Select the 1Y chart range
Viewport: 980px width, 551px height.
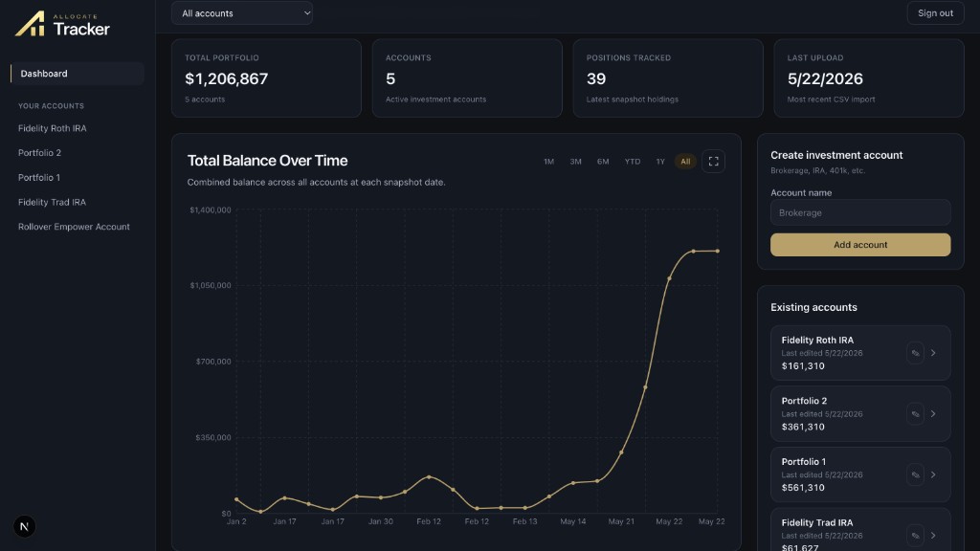click(x=660, y=161)
